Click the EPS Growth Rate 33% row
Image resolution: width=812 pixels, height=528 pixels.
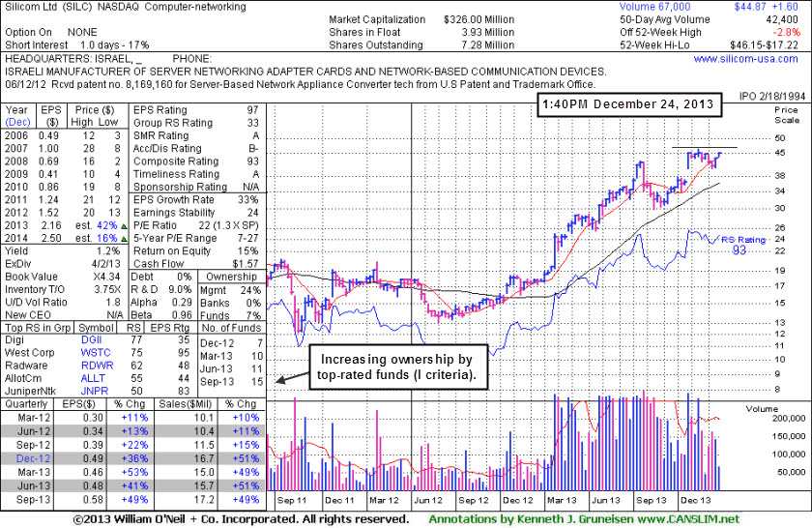(x=195, y=199)
